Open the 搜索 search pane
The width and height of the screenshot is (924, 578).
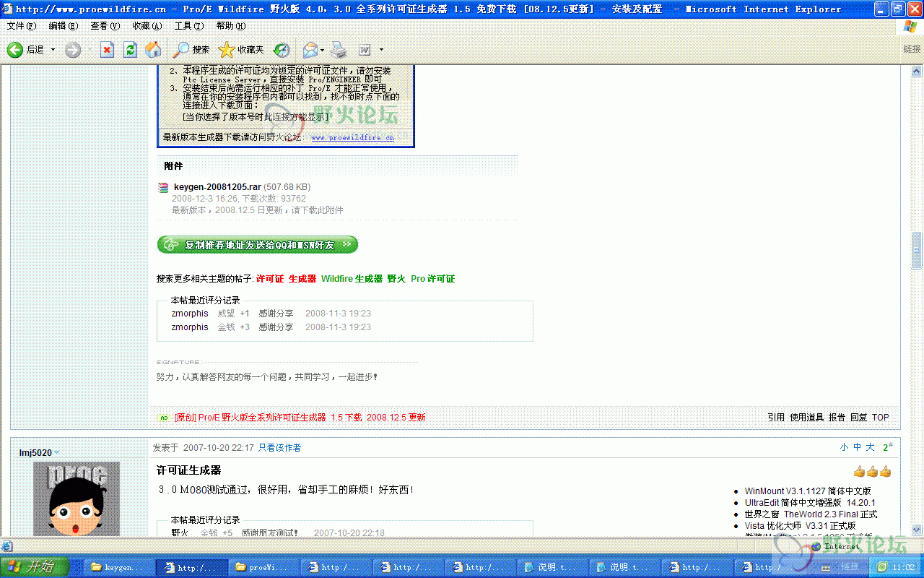(x=191, y=49)
